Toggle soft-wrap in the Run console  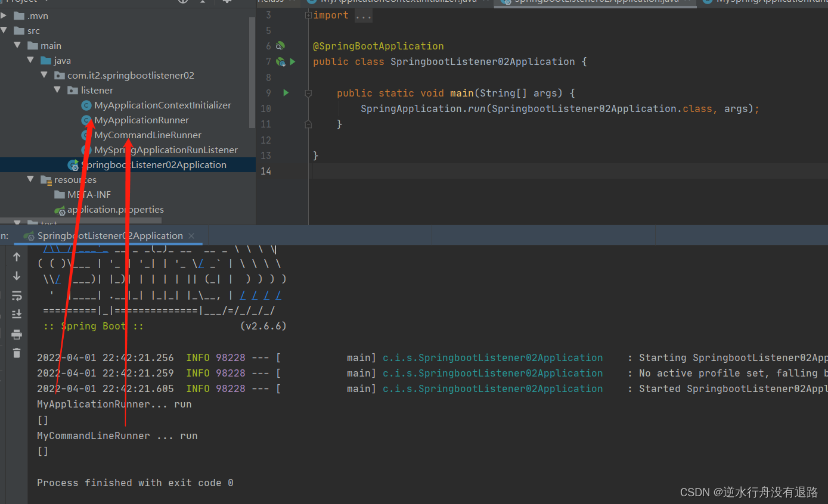click(x=17, y=295)
